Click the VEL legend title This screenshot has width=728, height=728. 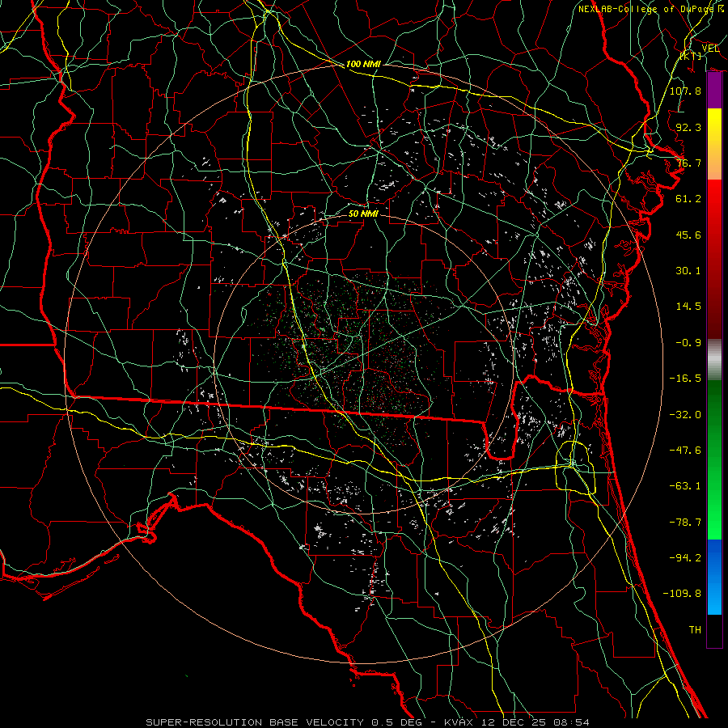pyautogui.click(x=710, y=49)
